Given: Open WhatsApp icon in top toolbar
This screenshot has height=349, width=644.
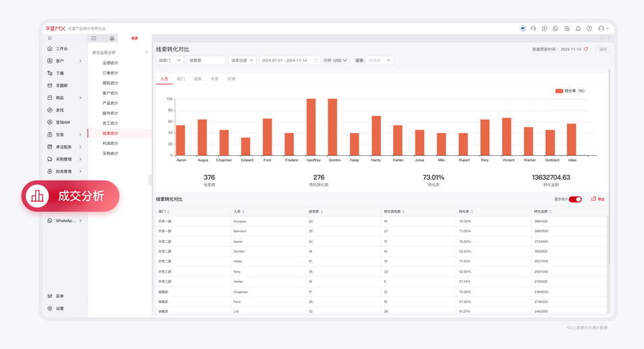Looking at the screenshot, I should tap(555, 29).
